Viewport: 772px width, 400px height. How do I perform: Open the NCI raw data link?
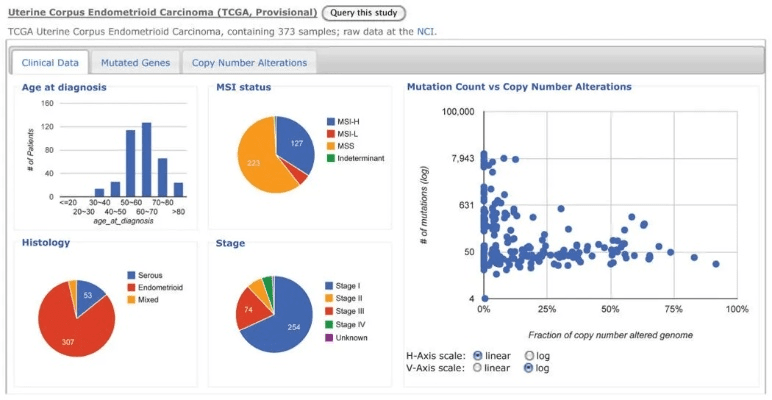point(425,32)
